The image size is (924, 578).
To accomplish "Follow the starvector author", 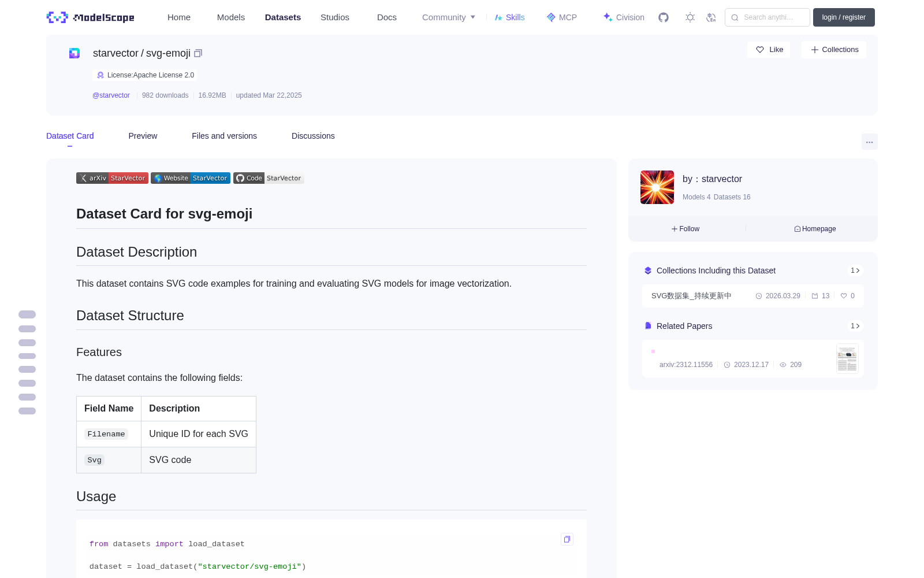I will pos(685,229).
